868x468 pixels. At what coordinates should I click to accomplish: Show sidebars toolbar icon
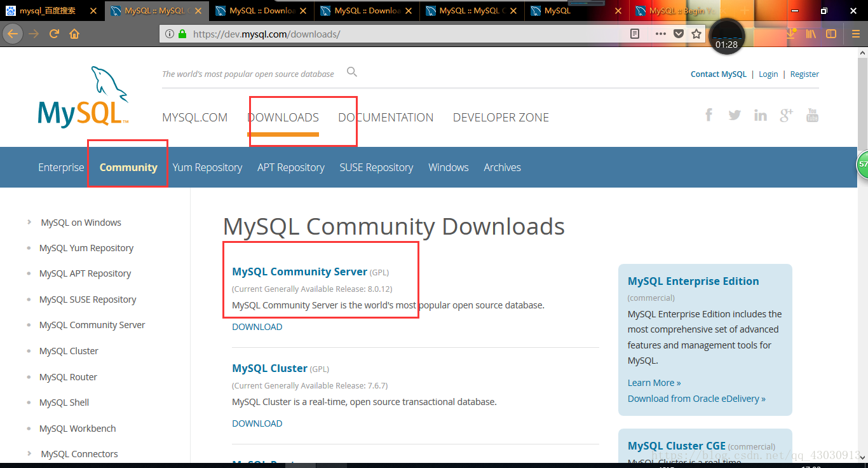tap(831, 34)
